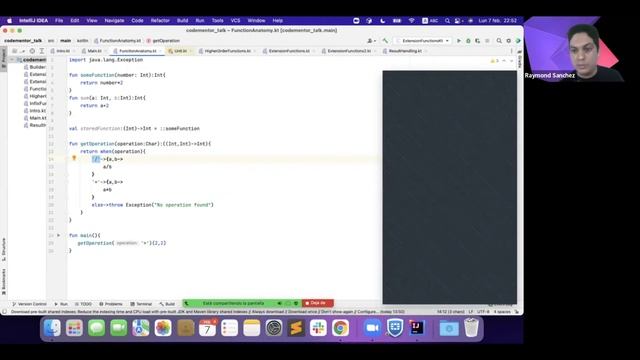Screen dimensions: 640x360
Task: Select the Builder file in Project tree
Action: click(35, 67)
